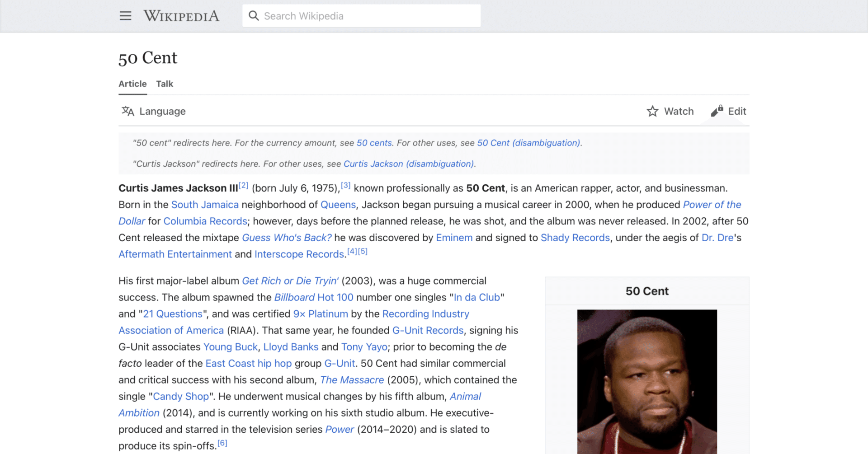Follow the Eminem link
Image resolution: width=868 pixels, height=454 pixels.
(x=454, y=237)
